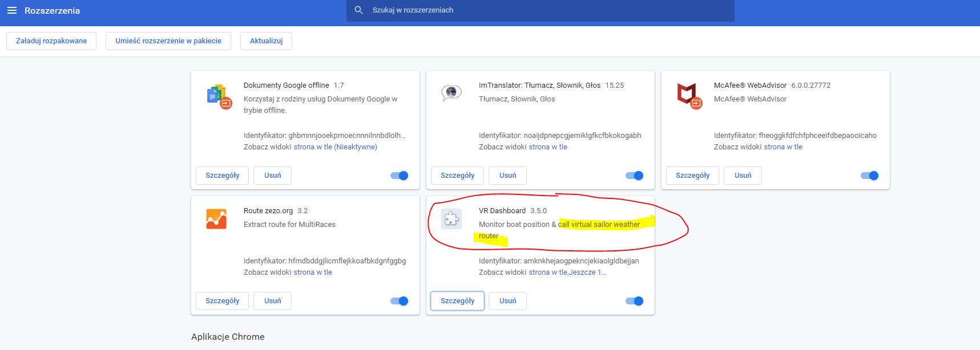Click Umieść rozszerzenie w pakiecie
Screen dimensions: 980x350
[x=168, y=41]
